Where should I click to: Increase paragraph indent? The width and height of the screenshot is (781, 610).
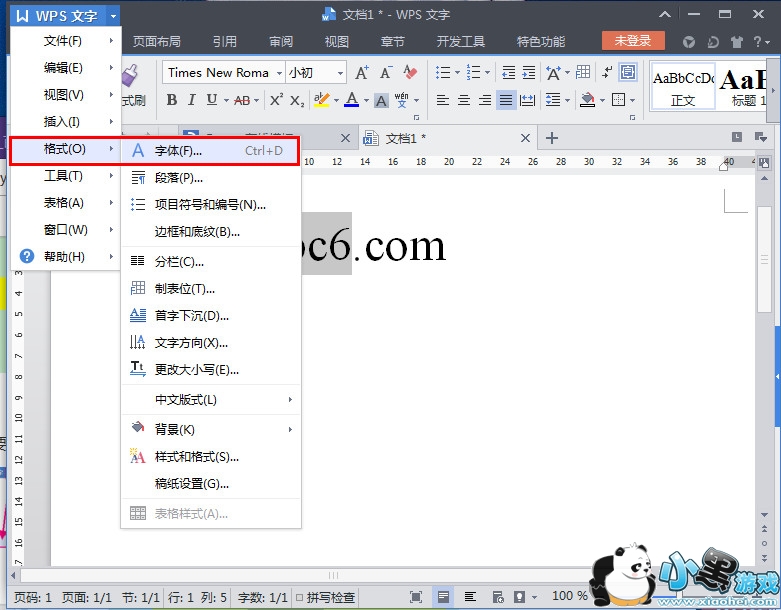528,73
